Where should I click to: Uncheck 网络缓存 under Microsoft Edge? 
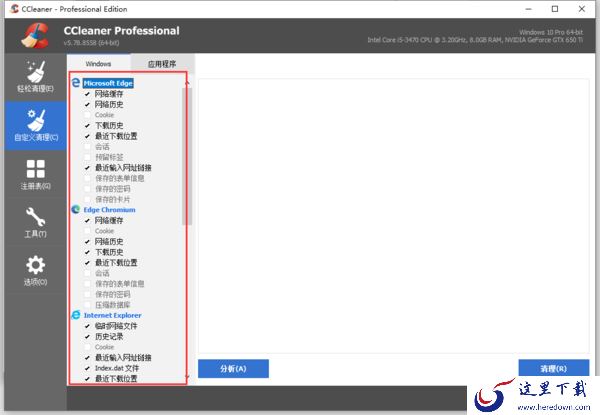coord(87,94)
